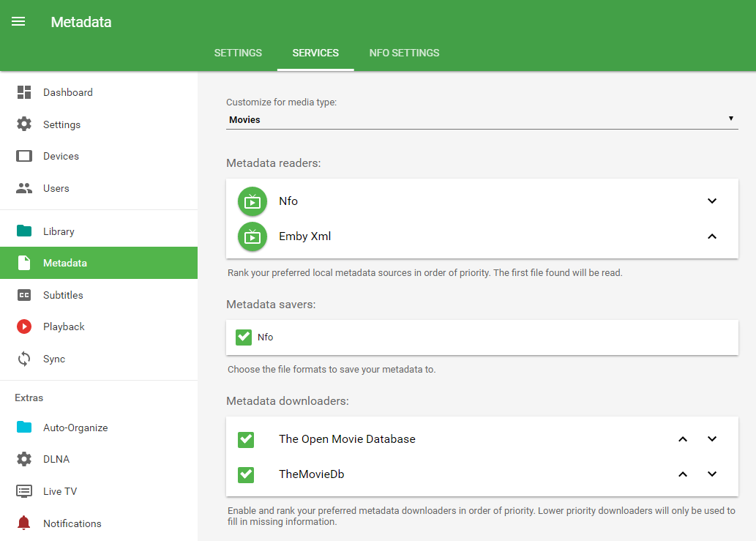
Task: Click the Notifications label in sidebar
Action: click(72, 523)
